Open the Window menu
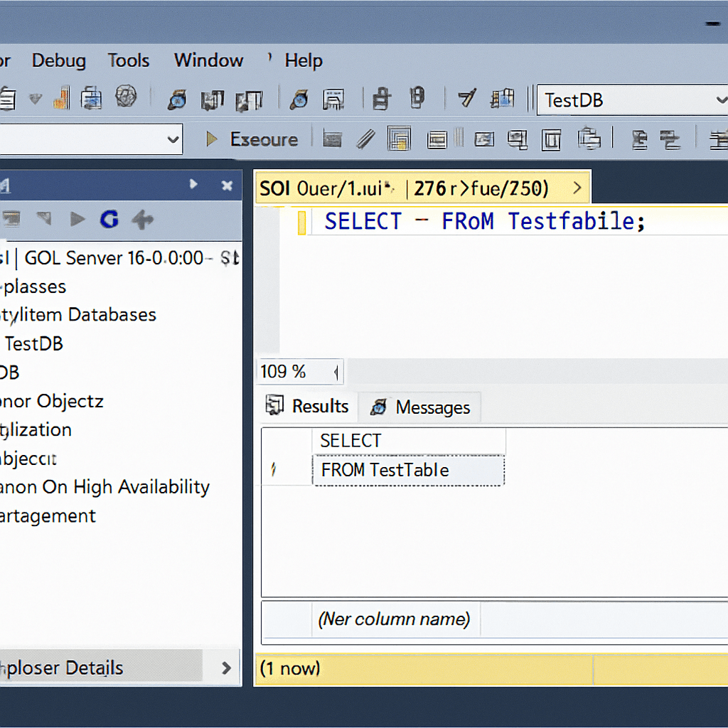The width and height of the screenshot is (728, 728). [x=208, y=60]
